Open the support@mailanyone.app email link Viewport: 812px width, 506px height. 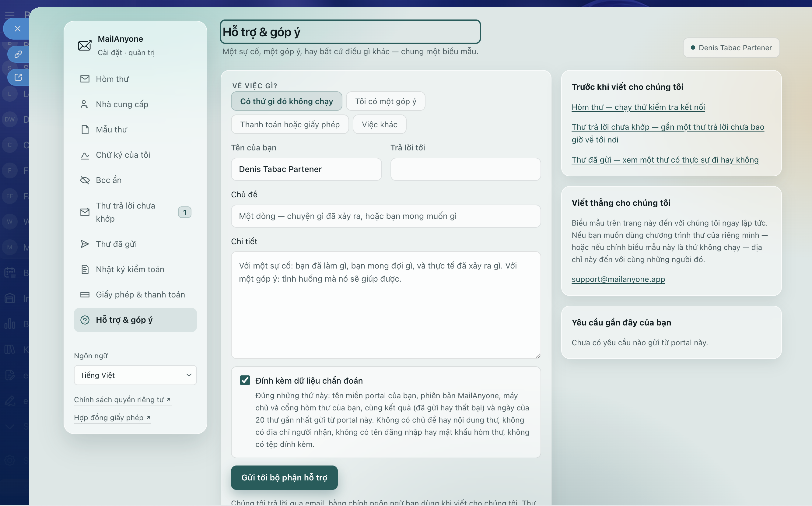tap(618, 279)
